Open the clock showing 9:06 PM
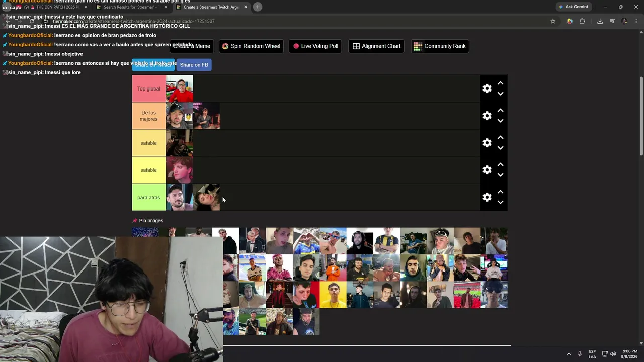Image resolution: width=644 pixels, height=362 pixels. point(629,354)
